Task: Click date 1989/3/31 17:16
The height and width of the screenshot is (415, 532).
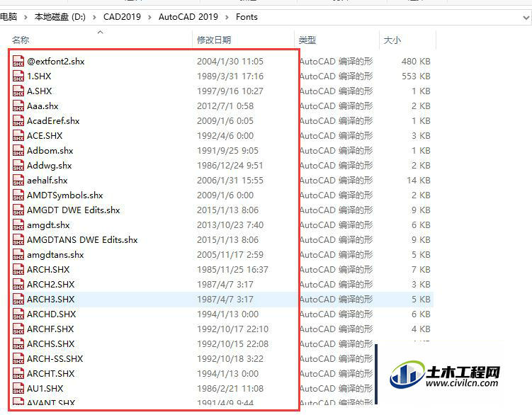Action: pyautogui.click(x=230, y=76)
